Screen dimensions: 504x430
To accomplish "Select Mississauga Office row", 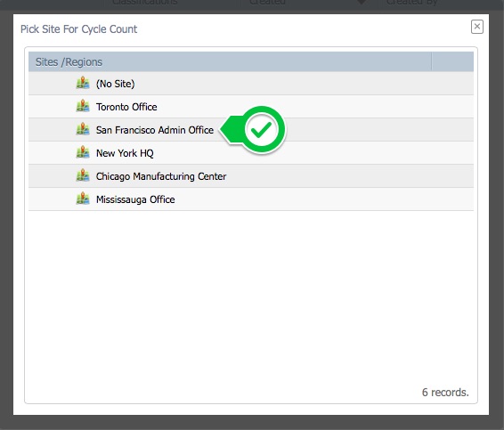I will click(x=251, y=199).
